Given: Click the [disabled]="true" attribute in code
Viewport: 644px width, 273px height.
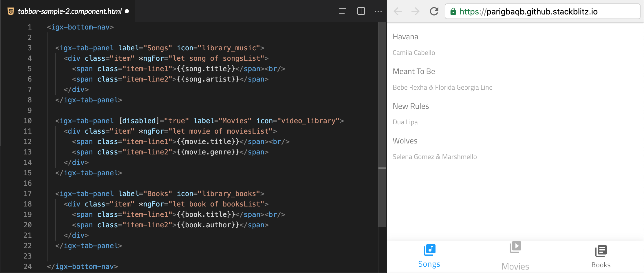Looking at the screenshot, I should [154, 121].
